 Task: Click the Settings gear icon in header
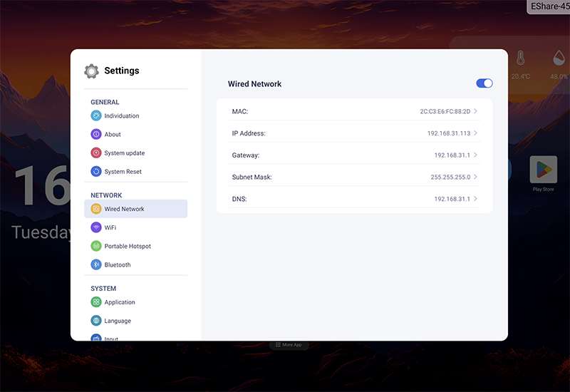tap(91, 71)
